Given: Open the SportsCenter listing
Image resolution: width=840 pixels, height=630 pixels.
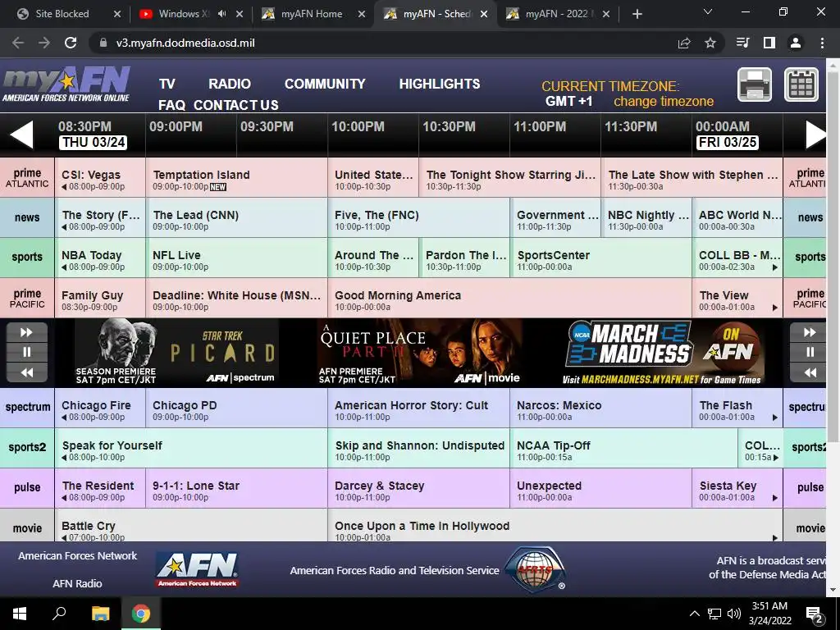Looking at the screenshot, I should coord(600,257).
